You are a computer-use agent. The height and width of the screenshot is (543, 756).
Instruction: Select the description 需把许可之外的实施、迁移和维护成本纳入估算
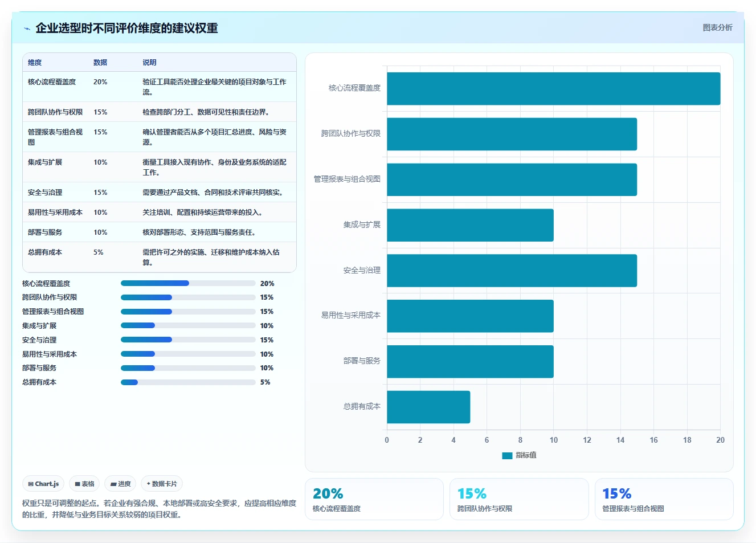211,257
